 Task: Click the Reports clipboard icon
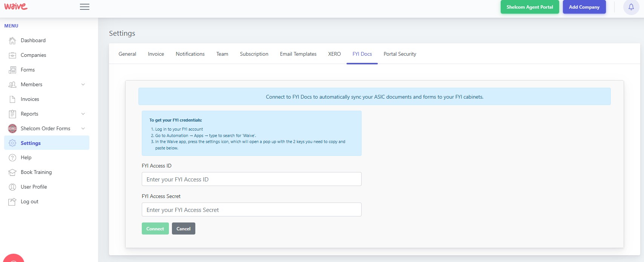(x=12, y=114)
